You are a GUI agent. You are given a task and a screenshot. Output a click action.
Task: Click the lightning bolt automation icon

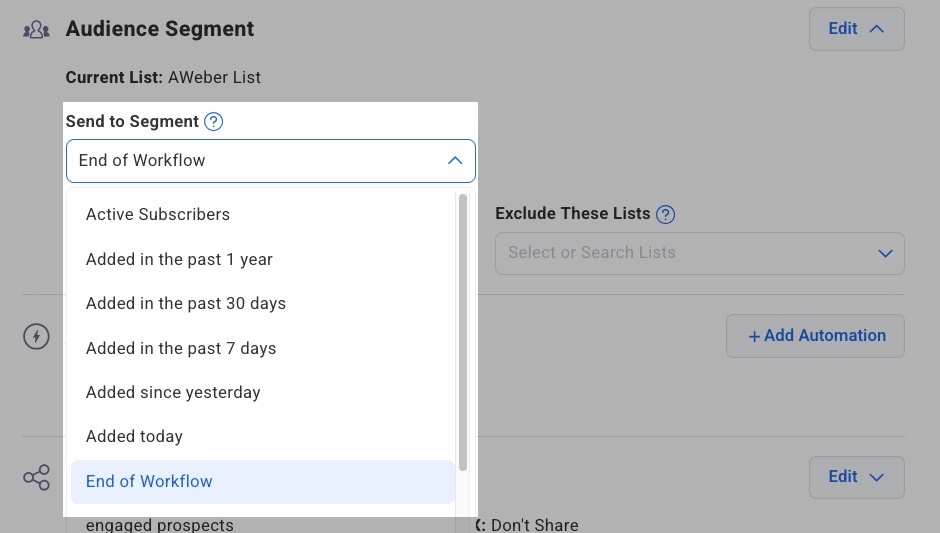click(x=36, y=336)
